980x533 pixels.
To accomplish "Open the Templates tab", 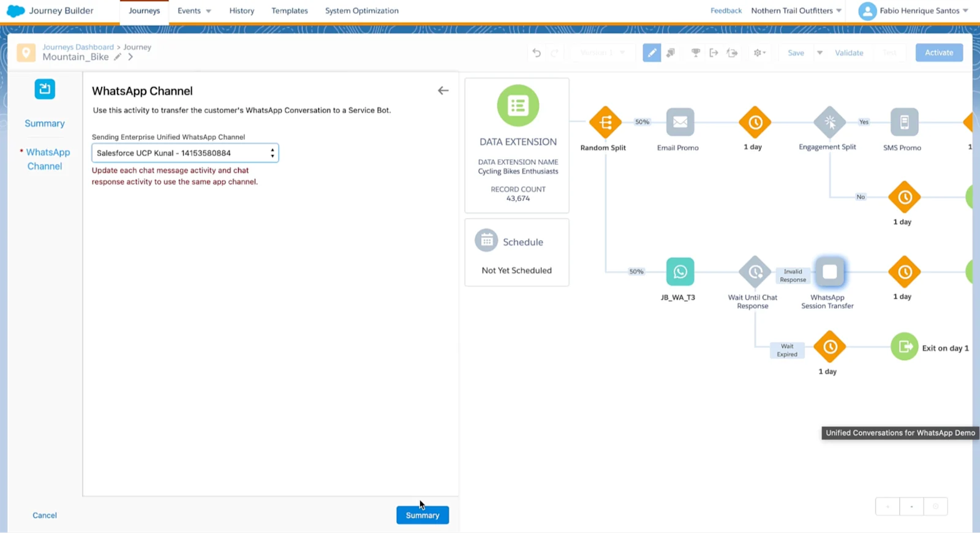I will [x=290, y=11].
